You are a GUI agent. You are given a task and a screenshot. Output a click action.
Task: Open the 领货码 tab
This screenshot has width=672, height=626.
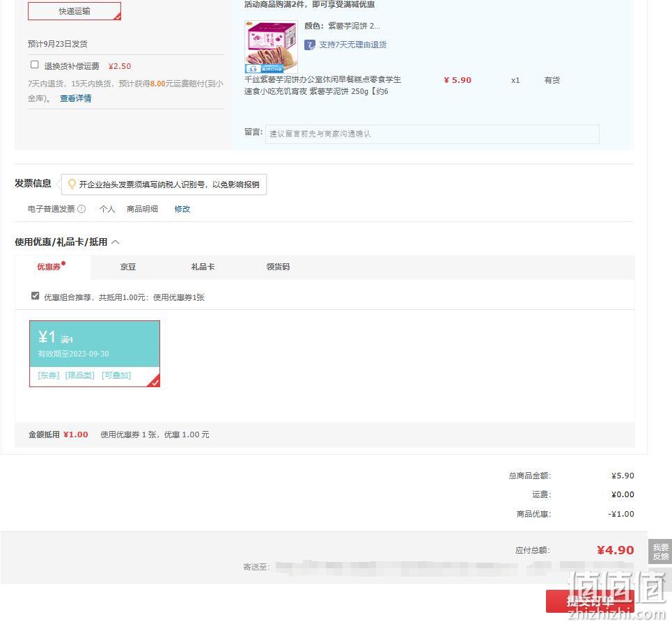278,267
